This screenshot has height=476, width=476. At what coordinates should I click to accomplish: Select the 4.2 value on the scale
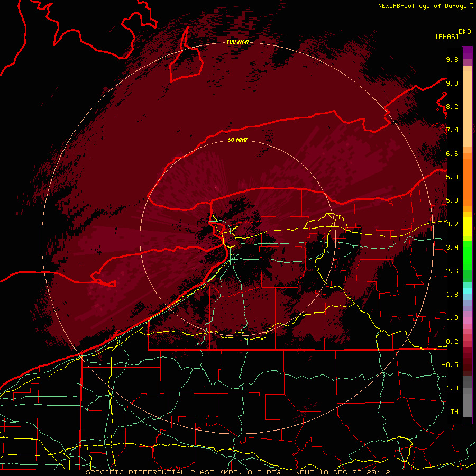point(452,224)
